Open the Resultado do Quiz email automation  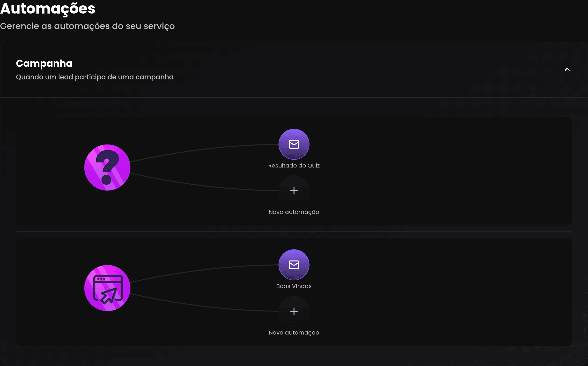click(294, 144)
